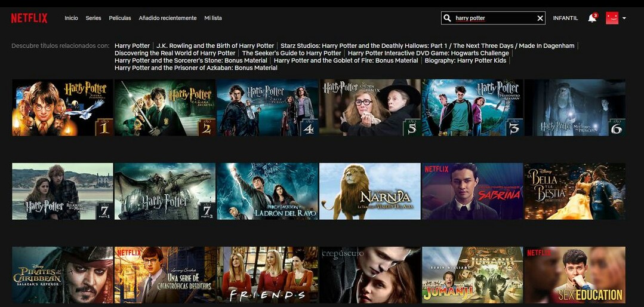Select the Friends thumbnail
The image size is (644, 307).
(x=267, y=275)
